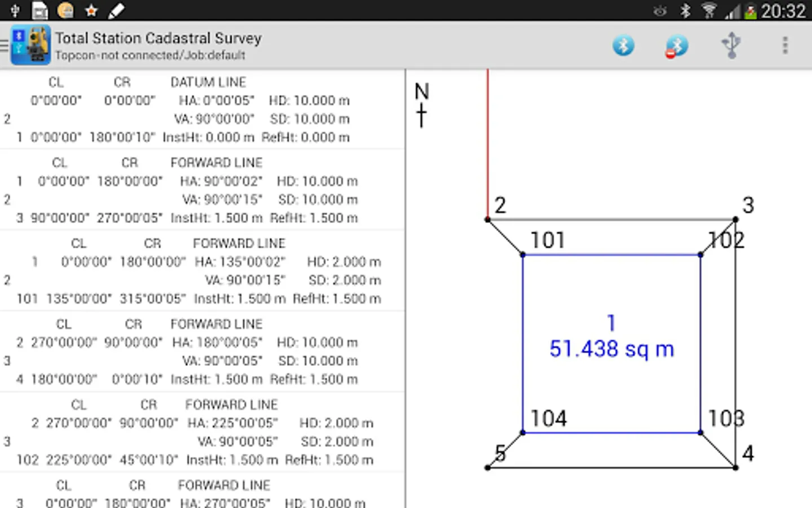Select FORWARD LINE row with HA 180°00'05"
The image size is (812, 508).
pos(202,352)
